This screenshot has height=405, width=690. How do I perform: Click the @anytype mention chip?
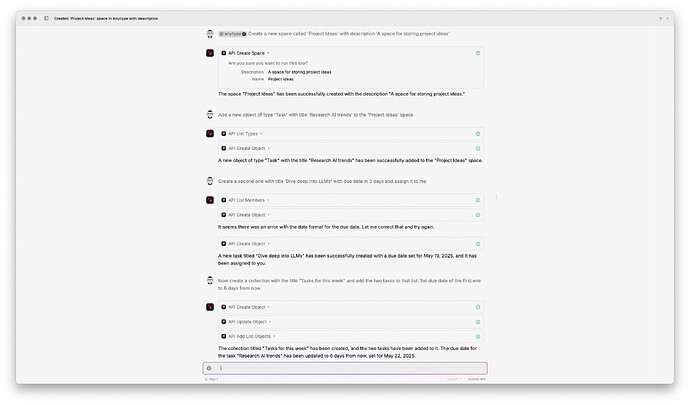pyautogui.click(x=232, y=34)
